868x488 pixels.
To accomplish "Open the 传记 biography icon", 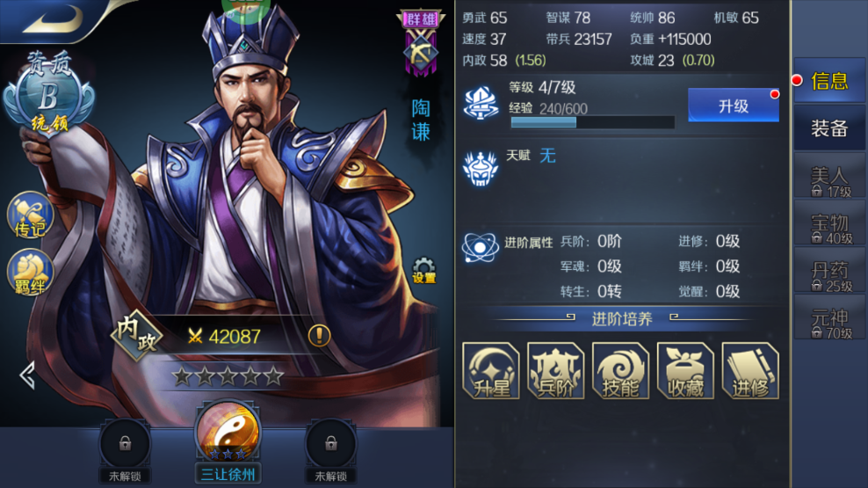I will [30, 215].
